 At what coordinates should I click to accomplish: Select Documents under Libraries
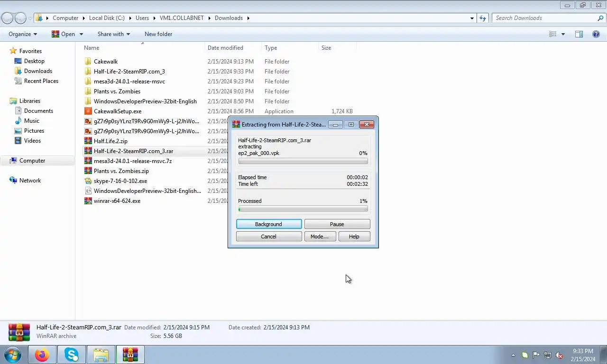[x=38, y=111]
